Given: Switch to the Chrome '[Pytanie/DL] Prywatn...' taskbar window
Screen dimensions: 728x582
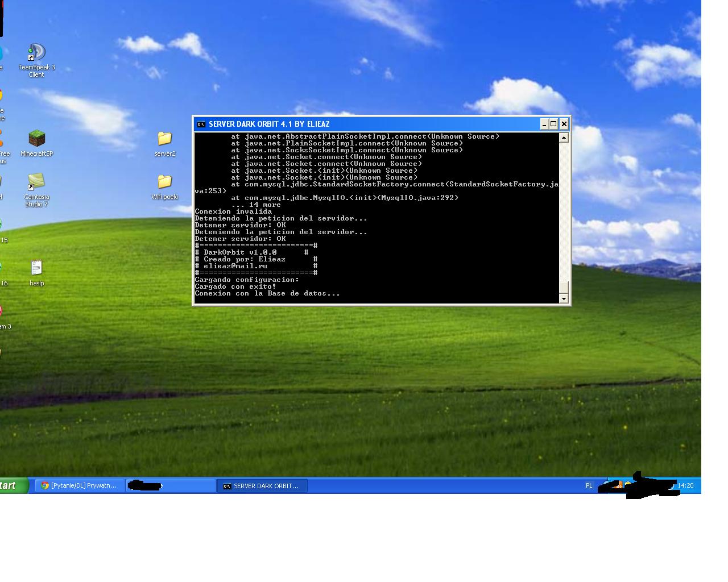Looking at the screenshot, I should pos(80,485).
